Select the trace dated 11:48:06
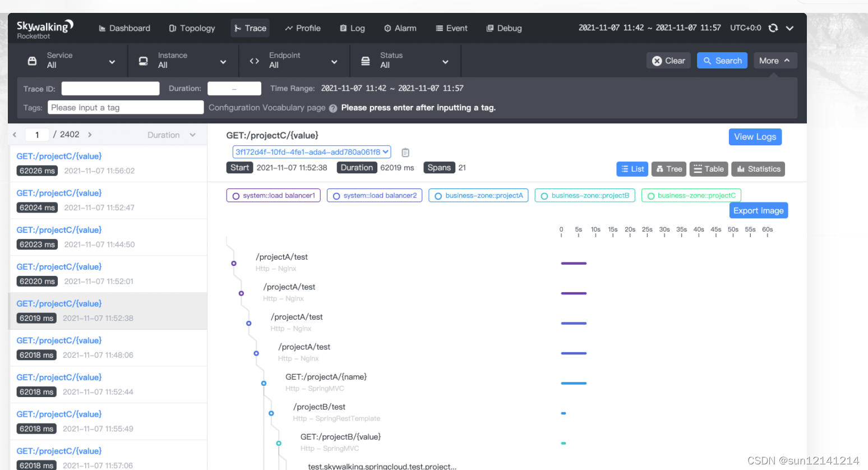The image size is (868, 470). (108, 348)
